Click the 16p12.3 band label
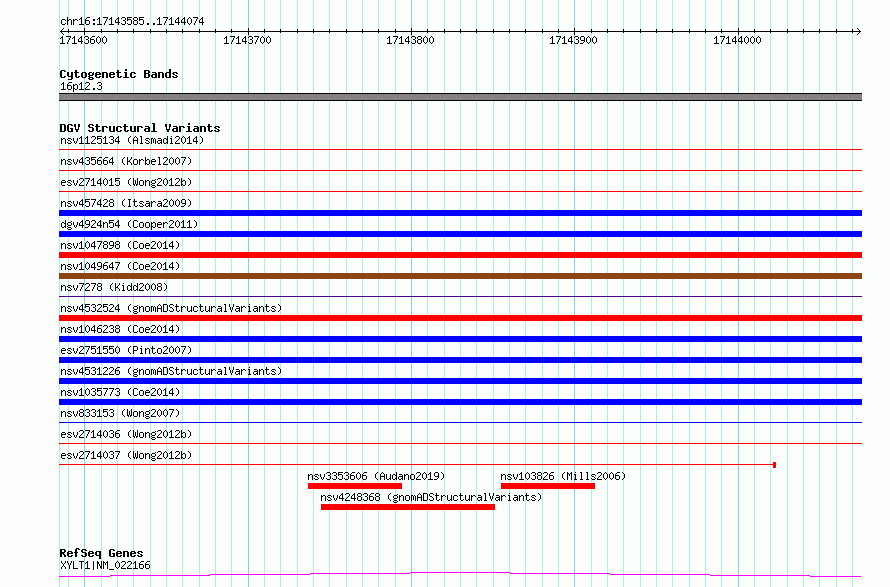The width and height of the screenshot is (890, 587). [x=81, y=86]
